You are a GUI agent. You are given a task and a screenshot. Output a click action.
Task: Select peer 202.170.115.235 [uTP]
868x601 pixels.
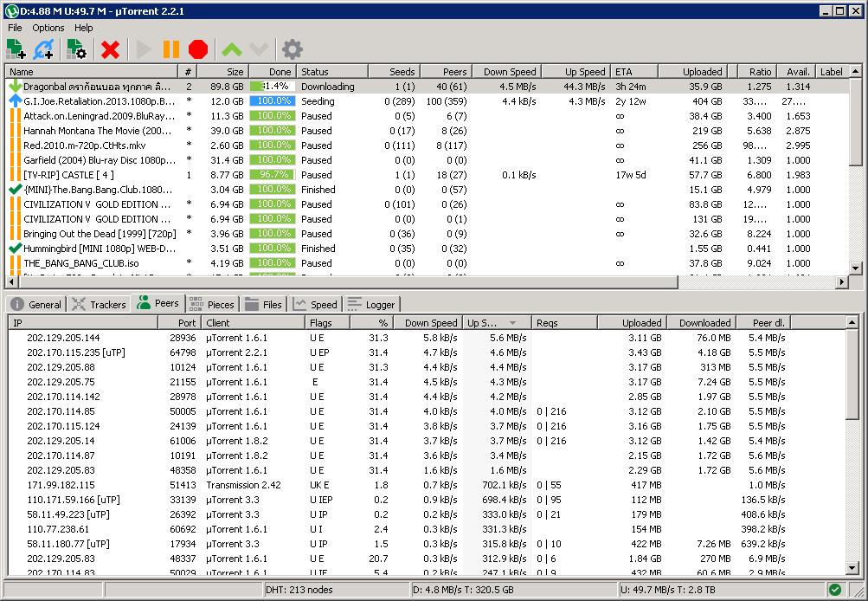point(427,352)
